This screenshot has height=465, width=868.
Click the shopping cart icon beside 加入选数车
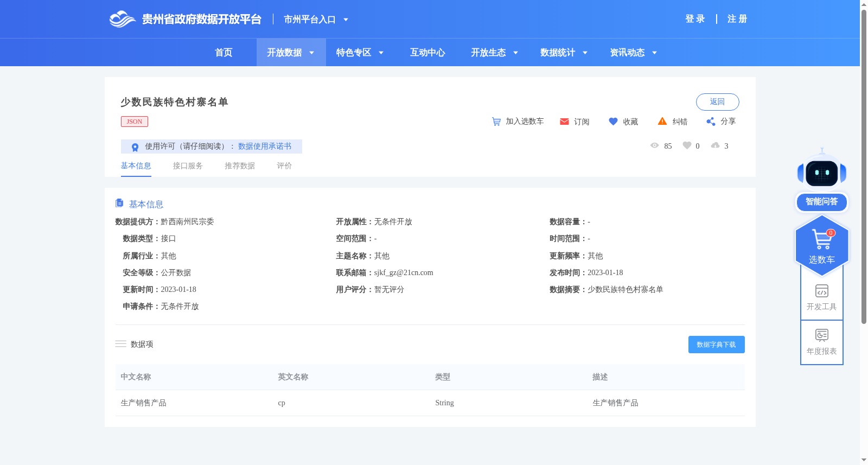coord(496,122)
